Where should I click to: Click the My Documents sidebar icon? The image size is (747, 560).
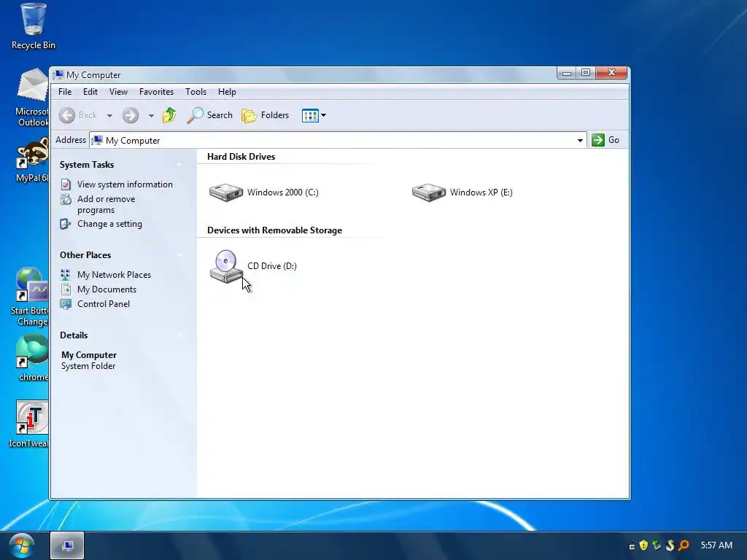click(x=66, y=289)
